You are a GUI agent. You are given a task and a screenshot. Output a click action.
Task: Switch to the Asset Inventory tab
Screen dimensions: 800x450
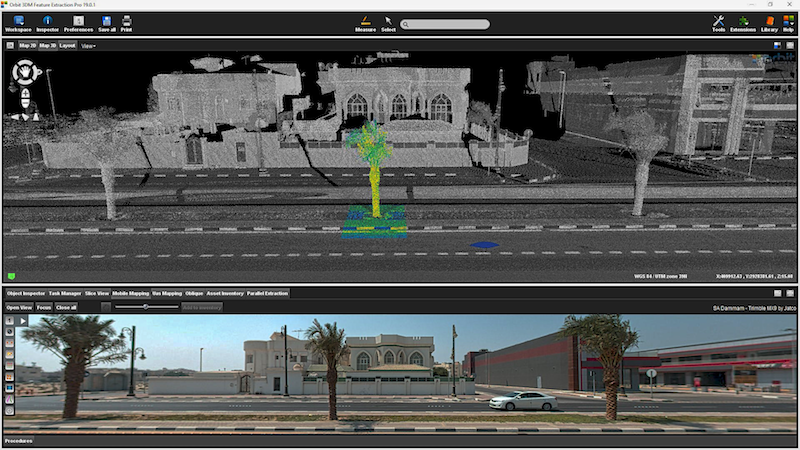point(225,293)
